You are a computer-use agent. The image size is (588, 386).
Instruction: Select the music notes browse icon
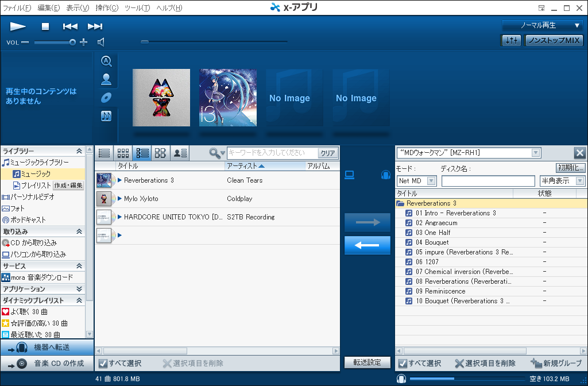[106, 116]
